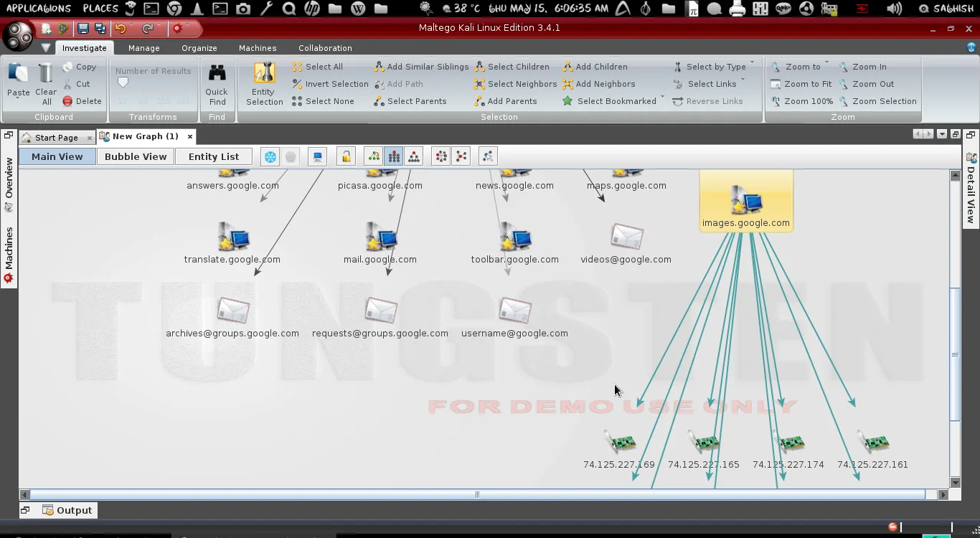Click the Undo arrow icon
This screenshot has height=538, width=980.
click(120, 29)
